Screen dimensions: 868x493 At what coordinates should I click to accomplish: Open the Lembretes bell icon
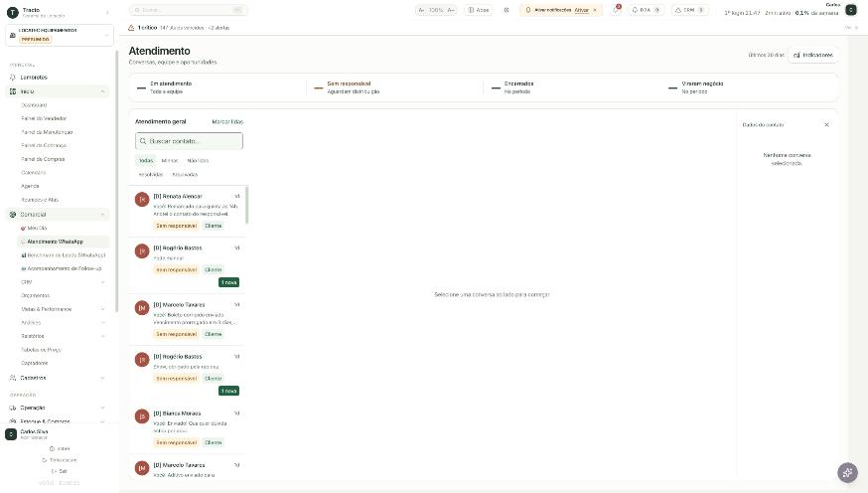point(13,78)
